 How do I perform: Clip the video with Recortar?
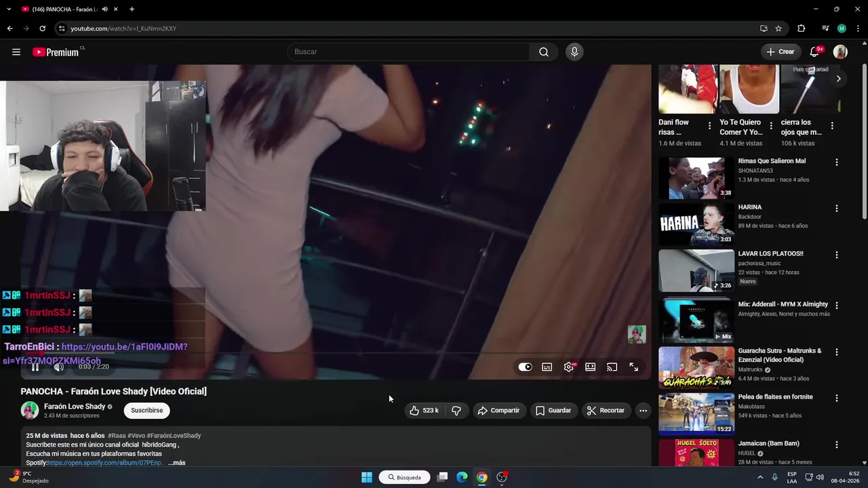pyautogui.click(x=606, y=411)
